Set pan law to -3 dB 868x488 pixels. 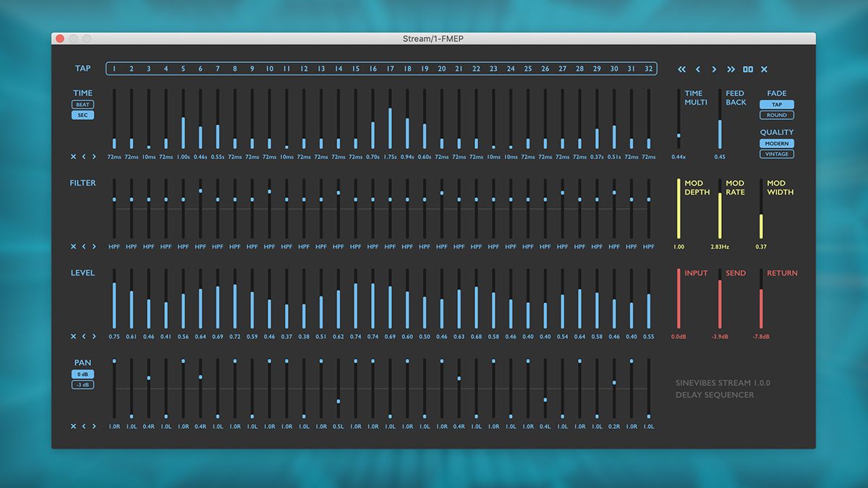click(82, 384)
